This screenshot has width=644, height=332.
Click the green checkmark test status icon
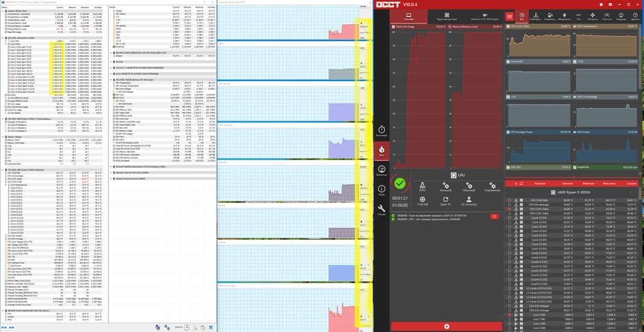coord(399,184)
